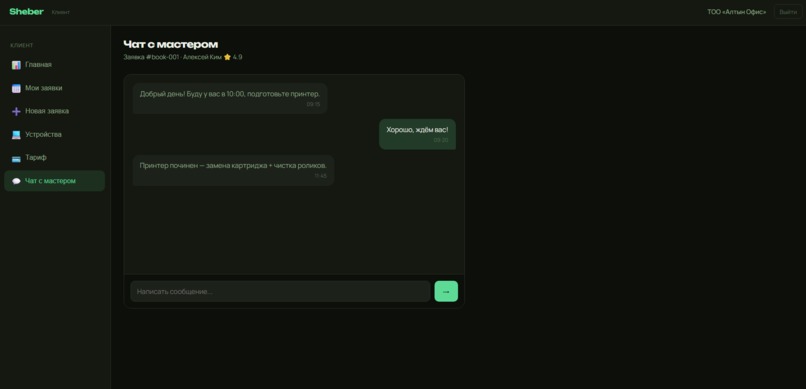
Task: Select Чат с мастером menu item
Action: [x=54, y=181]
